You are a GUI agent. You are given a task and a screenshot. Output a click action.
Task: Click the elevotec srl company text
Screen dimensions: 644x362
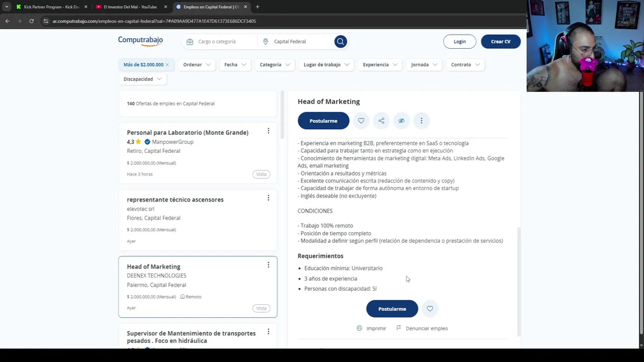click(140, 209)
